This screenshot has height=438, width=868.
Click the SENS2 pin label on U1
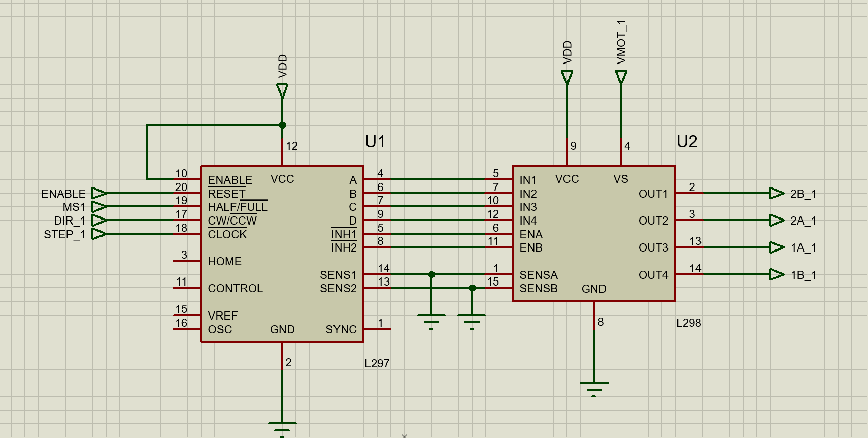[x=338, y=288]
